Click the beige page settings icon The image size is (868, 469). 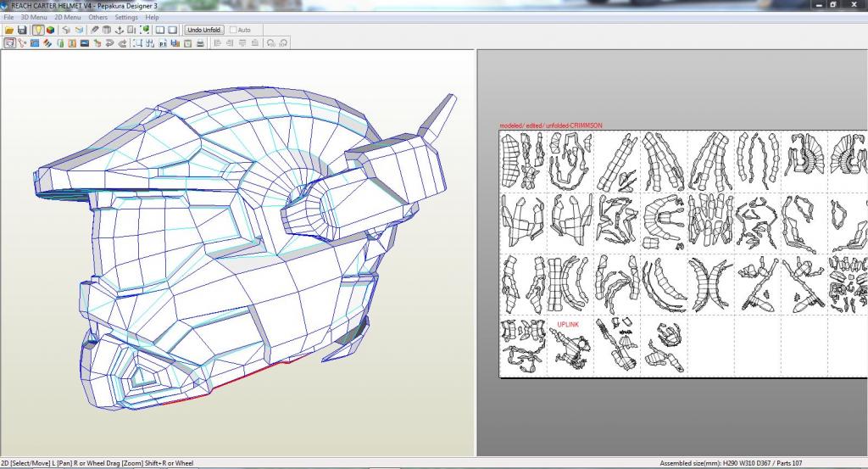click(187, 42)
